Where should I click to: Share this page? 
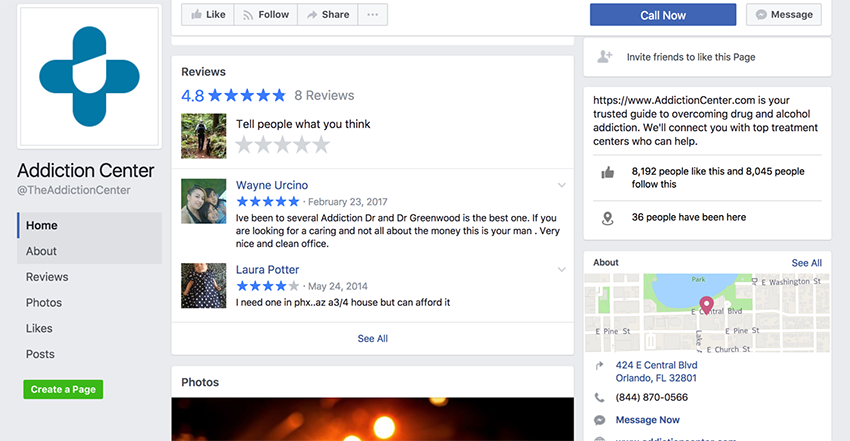click(x=327, y=15)
